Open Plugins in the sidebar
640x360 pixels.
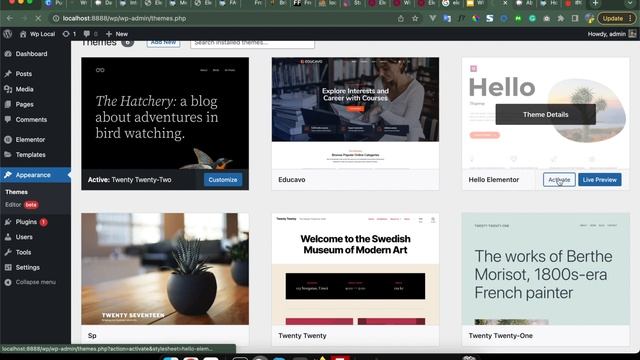[x=26, y=222]
